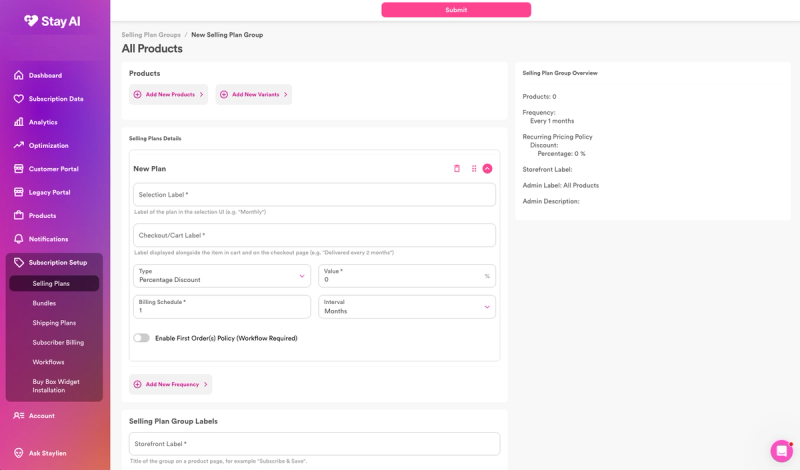800x470 pixels.
Task: Click the Ask Staylien alien icon
Action: tap(18, 453)
